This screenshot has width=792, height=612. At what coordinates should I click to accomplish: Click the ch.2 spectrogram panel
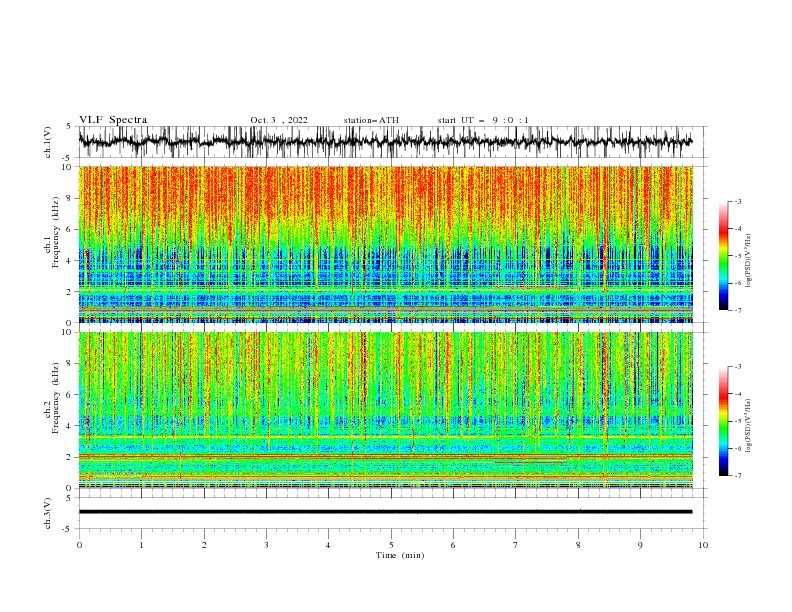pos(385,410)
